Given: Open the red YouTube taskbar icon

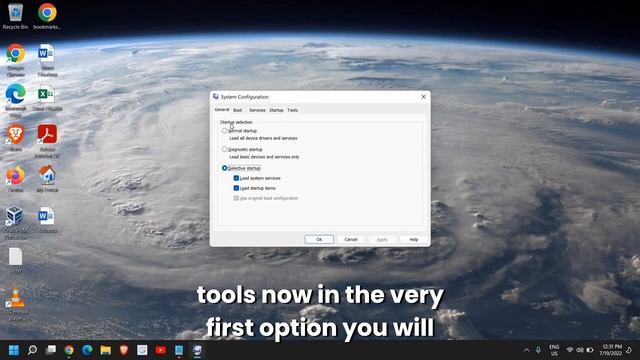Looking at the screenshot, I should point(160,350).
